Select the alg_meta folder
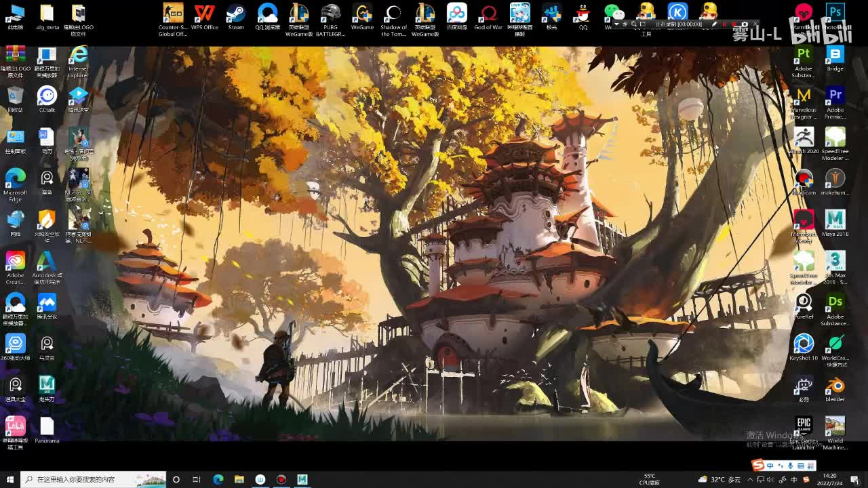Screen dimensions: 868x488 pos(47,13)
